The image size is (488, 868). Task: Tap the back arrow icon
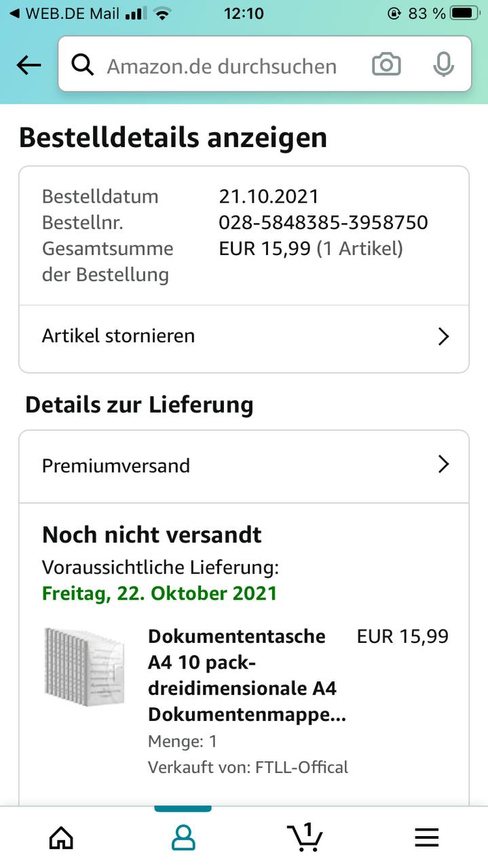tap(29, 66)
